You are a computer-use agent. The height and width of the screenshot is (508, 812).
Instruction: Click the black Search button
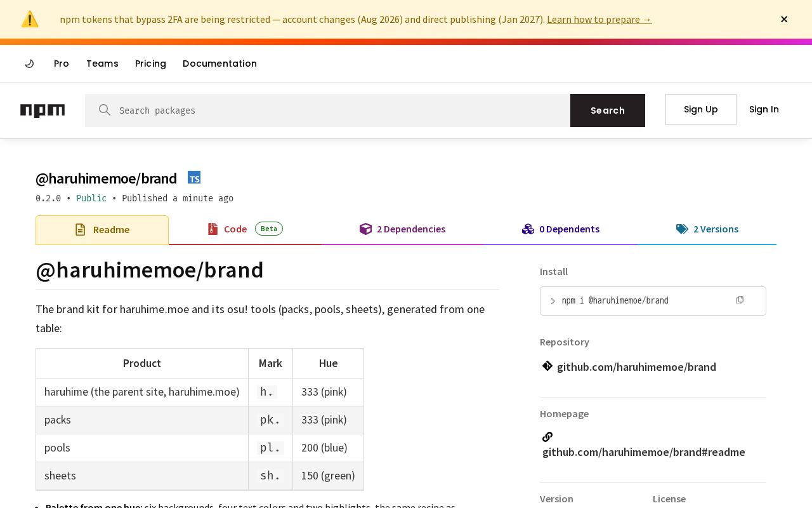point(608,110)
